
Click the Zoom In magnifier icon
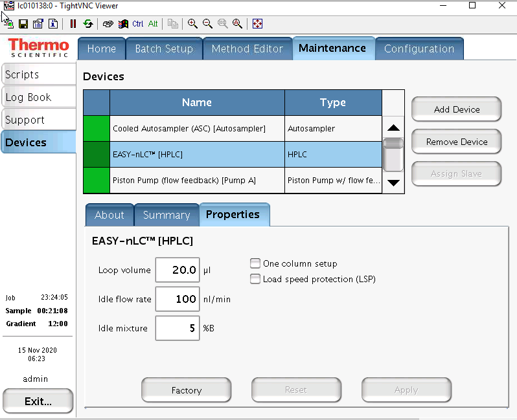pos(192,24)
